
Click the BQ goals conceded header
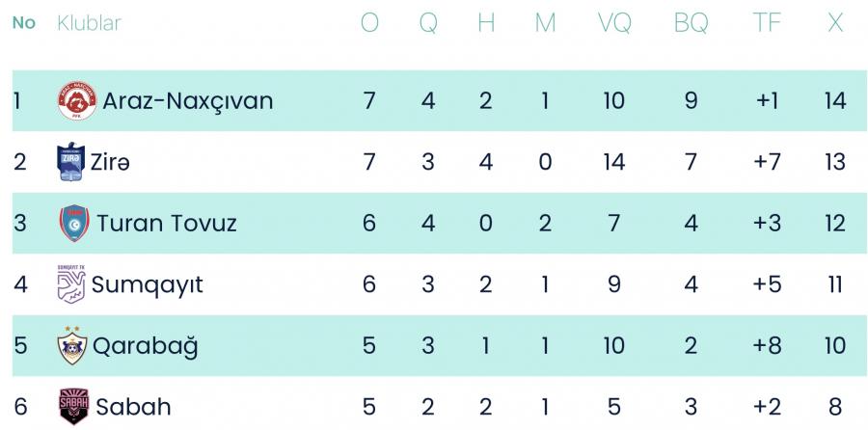[691, 23]
